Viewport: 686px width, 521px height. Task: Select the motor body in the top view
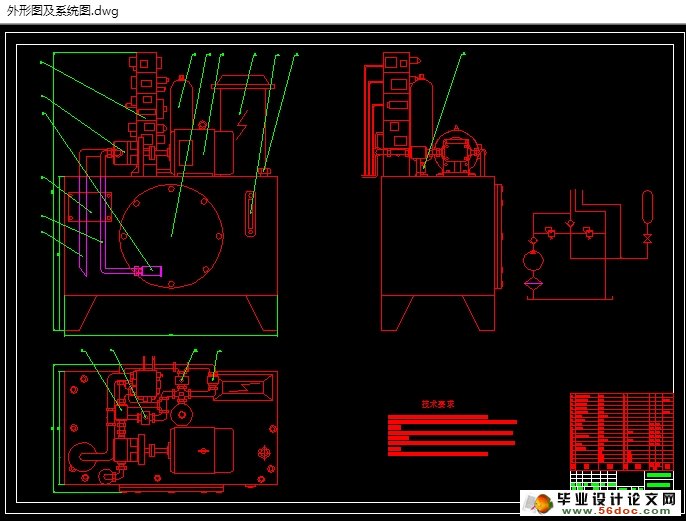click(x=202, y=451)
